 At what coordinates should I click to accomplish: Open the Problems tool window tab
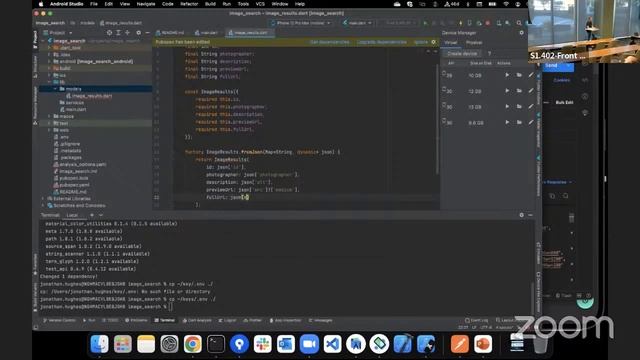(x=136, y=320)
